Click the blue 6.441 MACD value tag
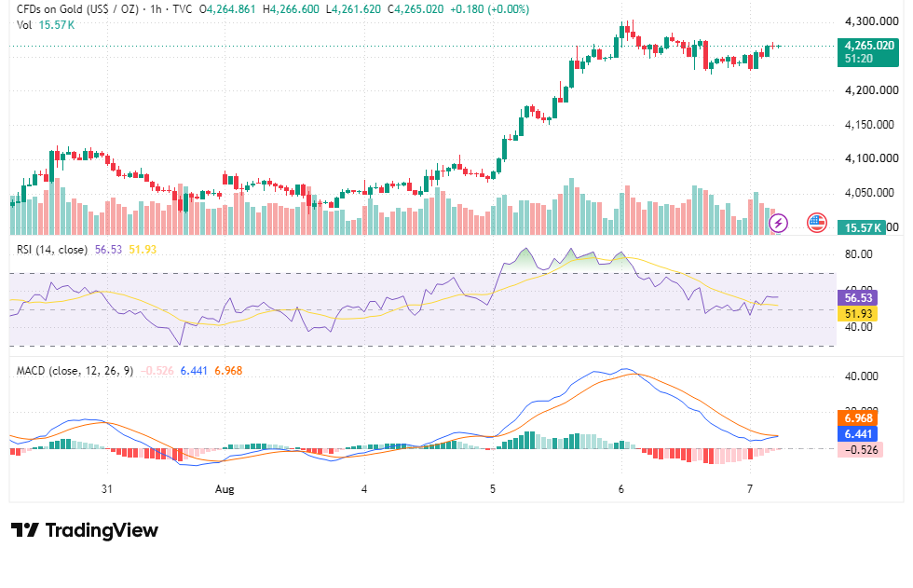This screenshot has width=913, height=588. (x=858, y=433)
